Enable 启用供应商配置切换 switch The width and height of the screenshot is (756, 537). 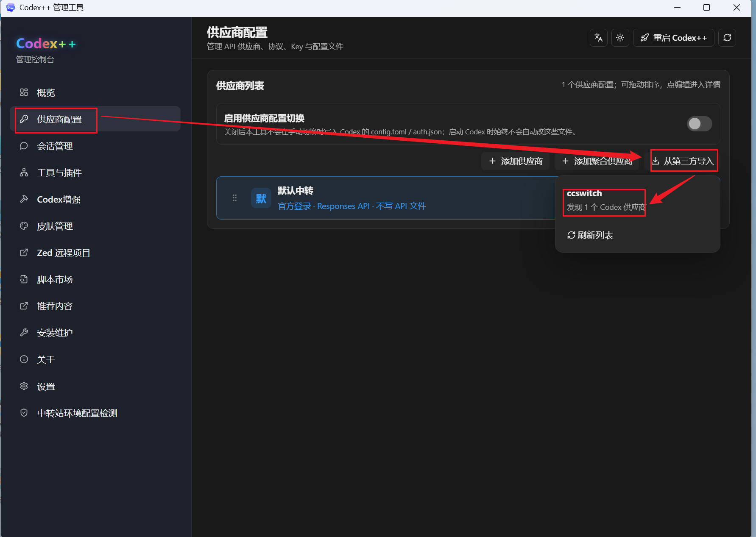[700, 124]
